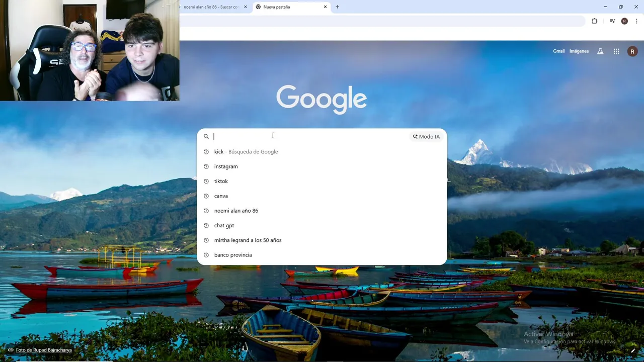Open the Chrome extensions puzzle icon
This screenshot has width=644, height=362.
coord(595,21)
